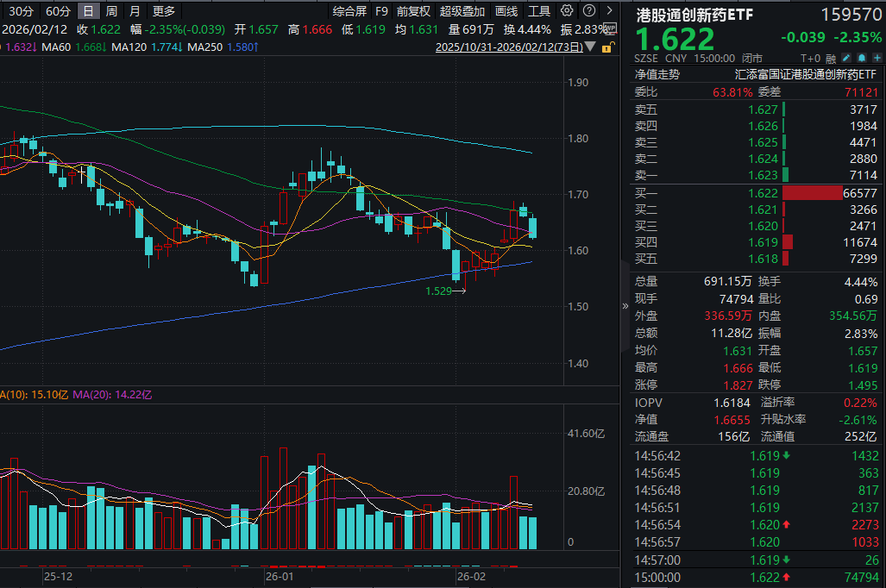Image resolution: width=886 pixels, height=588 pixels.
Task: Click the gold padlock icon near the date range
Action: click(607, 47)
